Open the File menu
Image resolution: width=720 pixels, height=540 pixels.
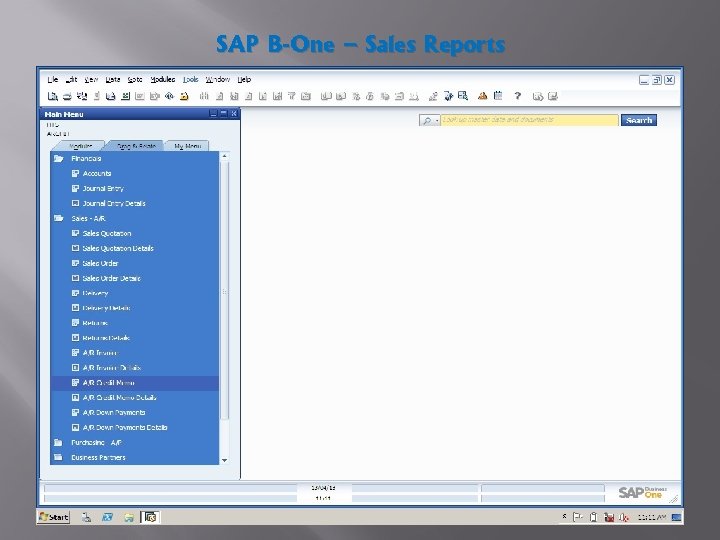[x=53, y=79]
